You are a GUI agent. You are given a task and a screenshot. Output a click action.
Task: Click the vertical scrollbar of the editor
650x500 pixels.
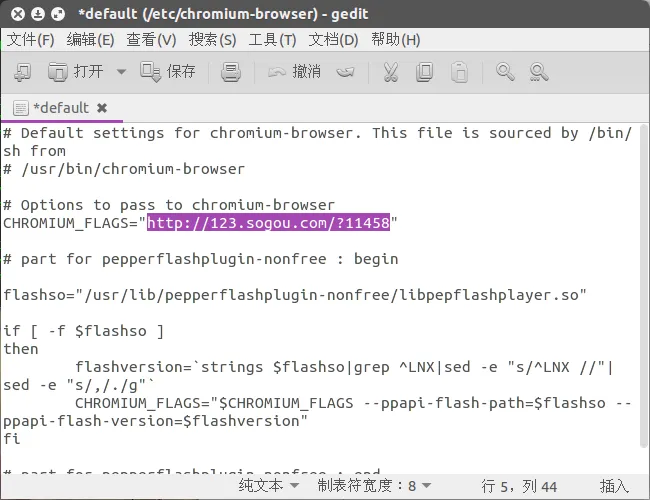point(643,286)
